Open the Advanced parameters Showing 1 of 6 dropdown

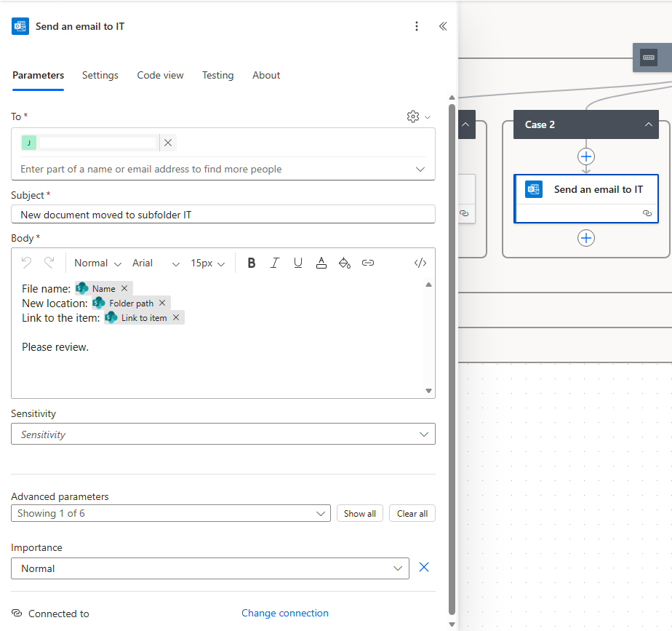point(171,514)
